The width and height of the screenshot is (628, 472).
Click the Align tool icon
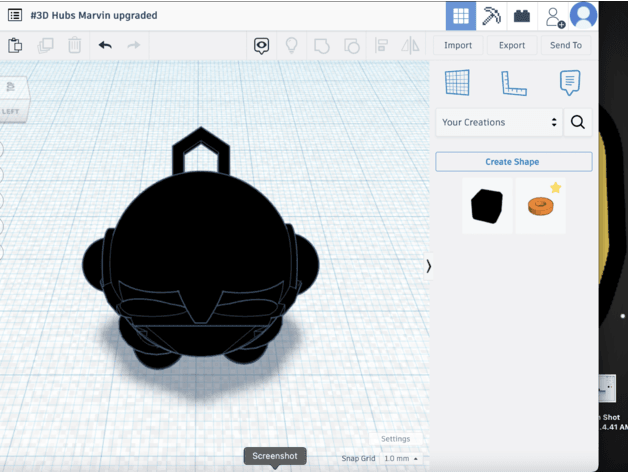(x=381, y=45)
